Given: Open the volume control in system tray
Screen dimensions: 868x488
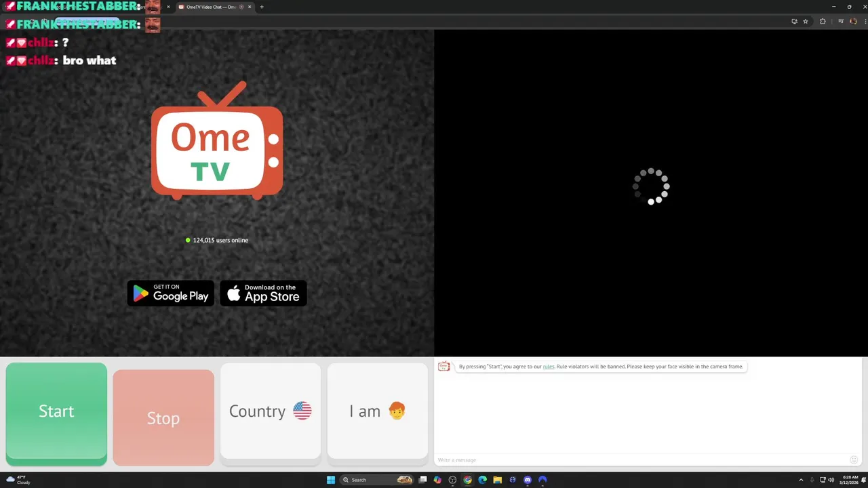Looking at the screenshot, I should (831, 480).
